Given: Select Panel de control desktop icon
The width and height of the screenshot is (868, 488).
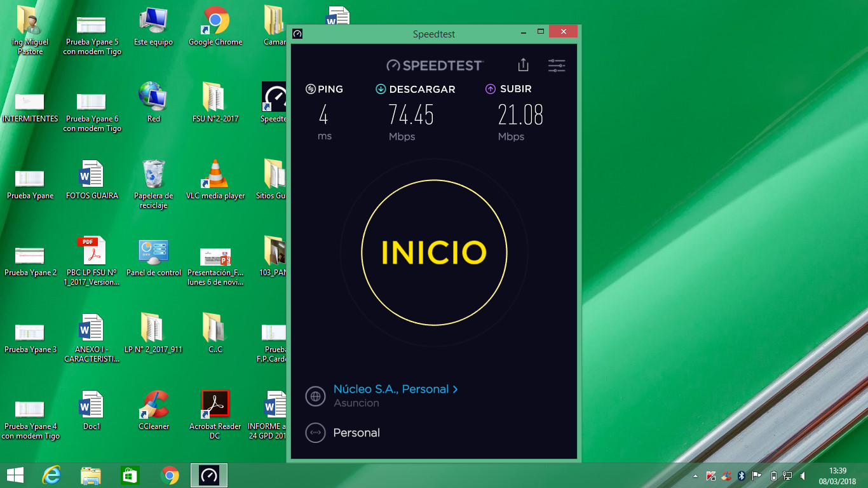Looking at the screenshot, I should click(x=153, y=257).
